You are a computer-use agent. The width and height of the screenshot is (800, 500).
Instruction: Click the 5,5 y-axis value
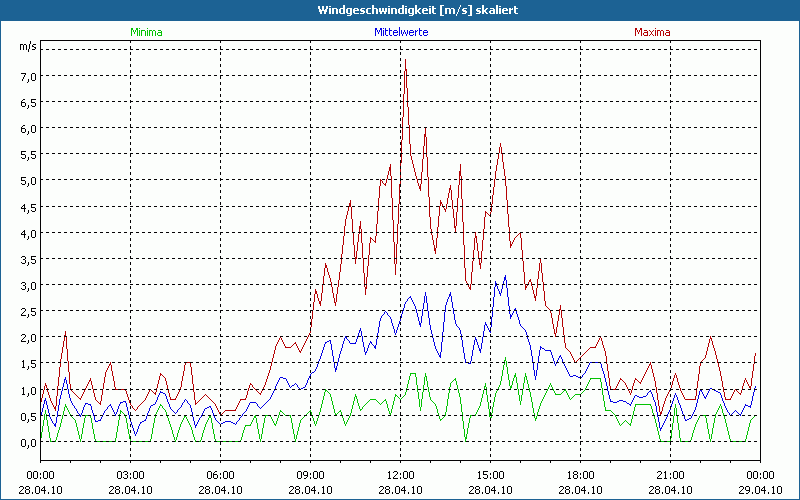pyautogui.click(x=29, y=155)
